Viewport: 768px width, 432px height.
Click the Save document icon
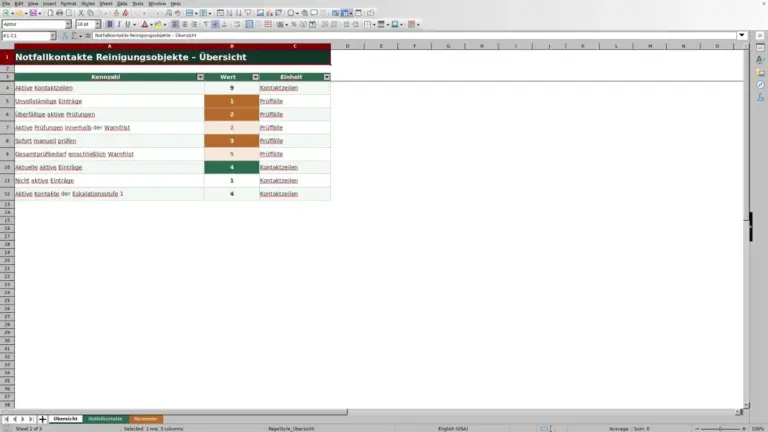click(33, 13)
